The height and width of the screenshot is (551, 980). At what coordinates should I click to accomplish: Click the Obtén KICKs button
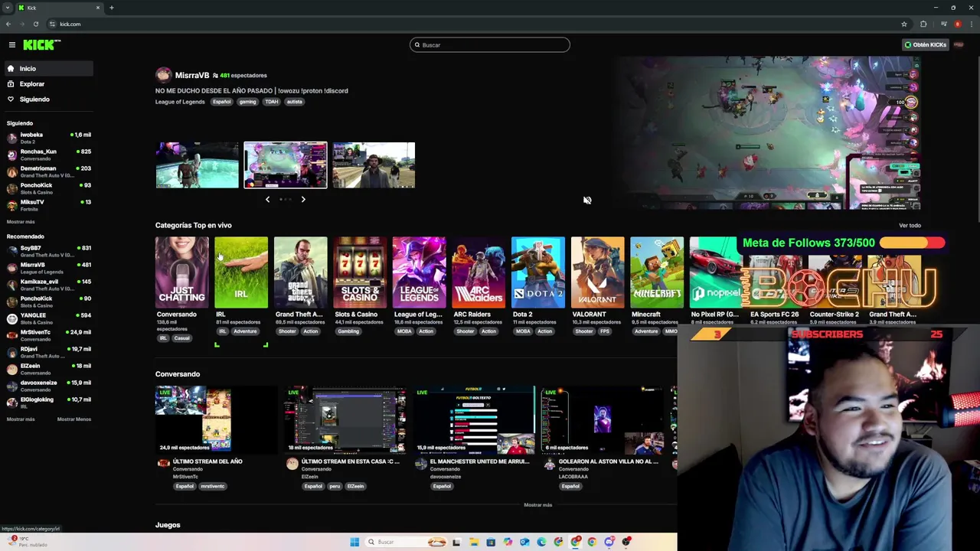pyautogui.click(x=926, y=45)
